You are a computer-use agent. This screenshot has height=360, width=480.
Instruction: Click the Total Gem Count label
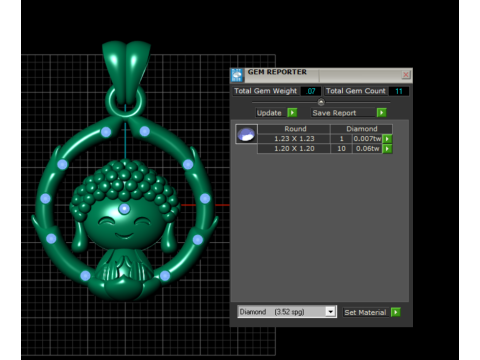click(x=356, y=91)
